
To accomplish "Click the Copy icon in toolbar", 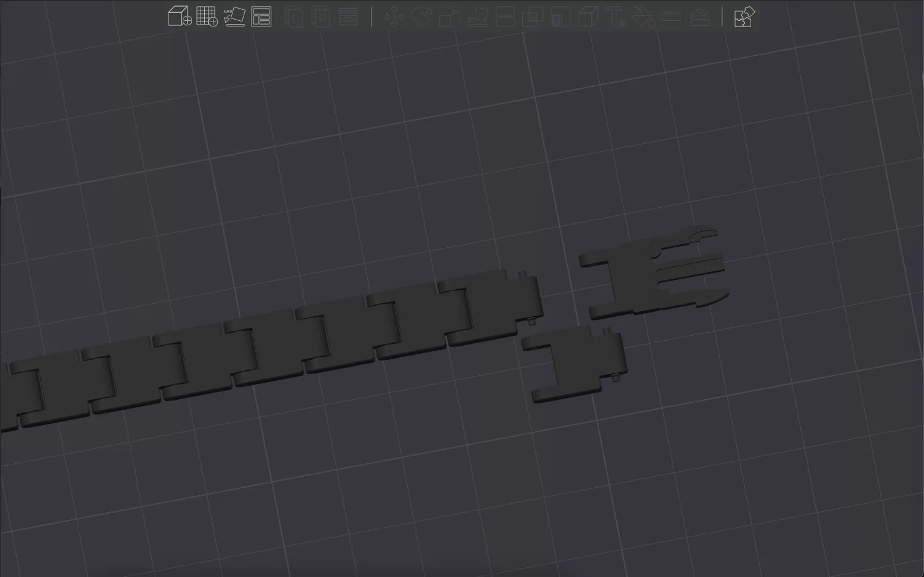I will [x=295, y=17].
